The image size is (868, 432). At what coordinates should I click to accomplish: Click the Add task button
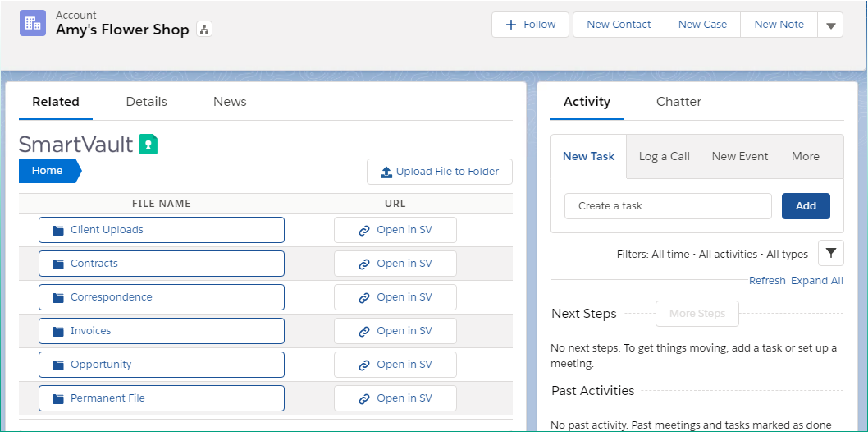(x=806, y=206)
